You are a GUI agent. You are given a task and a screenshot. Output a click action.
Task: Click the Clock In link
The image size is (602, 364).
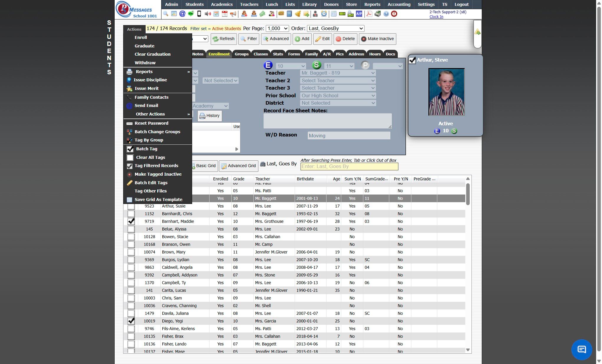[436, 17]
